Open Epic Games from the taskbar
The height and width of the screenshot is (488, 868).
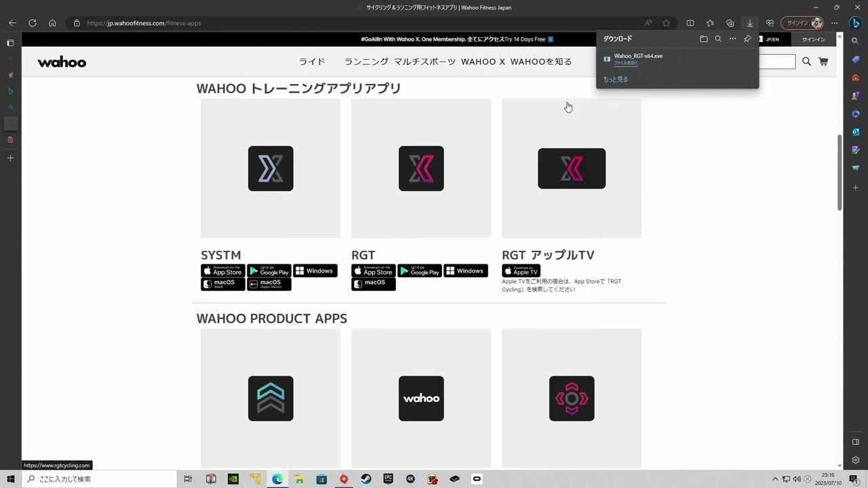[x=388, y=479]
